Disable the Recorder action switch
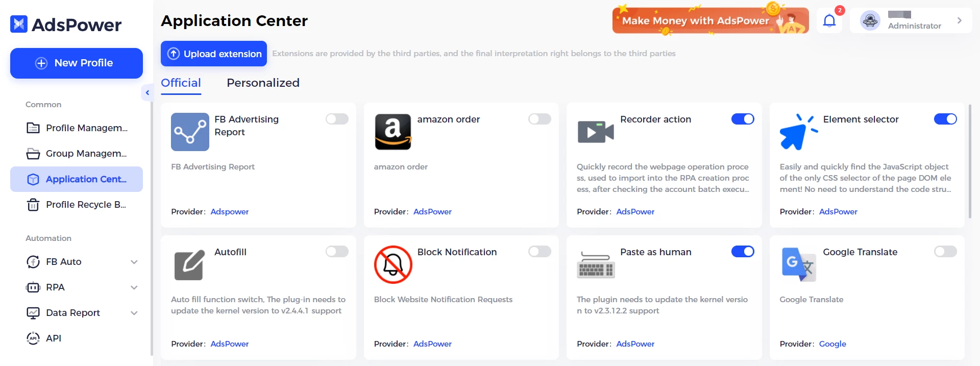The height and width of the screenshot is (366, 980). [x=743, y=119]
